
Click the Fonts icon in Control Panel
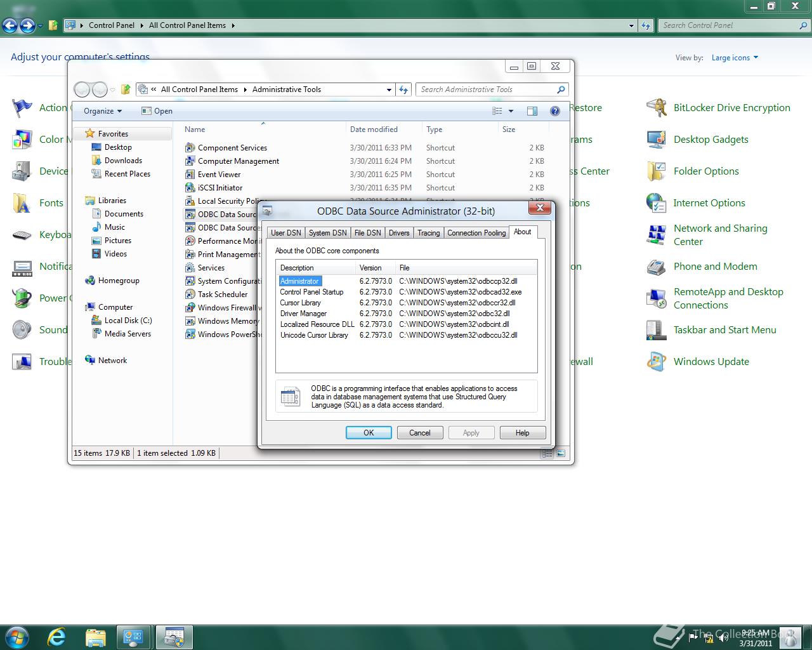22,203
